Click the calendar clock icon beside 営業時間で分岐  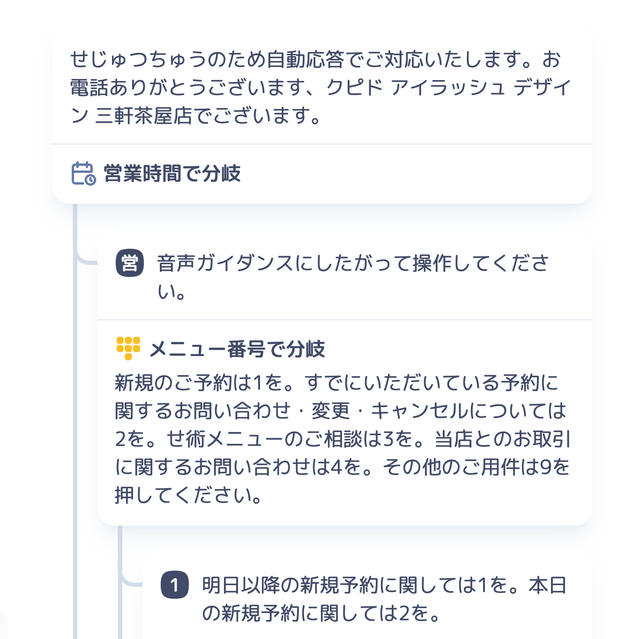84,173
